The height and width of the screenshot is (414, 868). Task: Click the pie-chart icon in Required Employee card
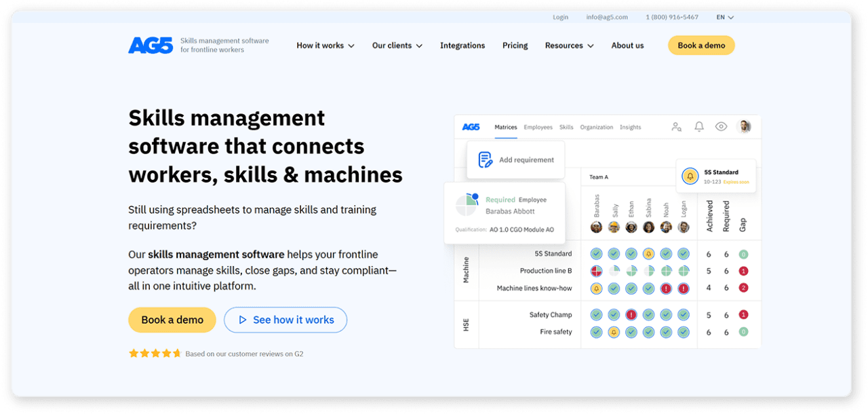coord(467,206)
